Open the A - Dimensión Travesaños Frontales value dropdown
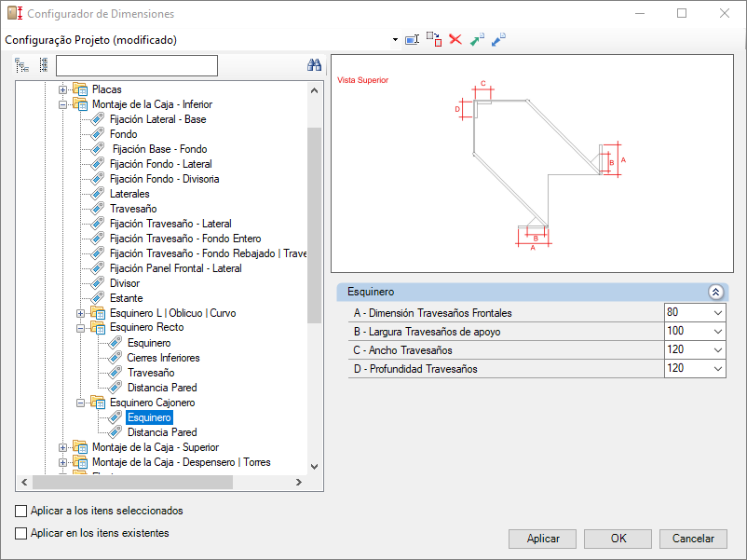747x560 pixels. [x=718, y=313]
